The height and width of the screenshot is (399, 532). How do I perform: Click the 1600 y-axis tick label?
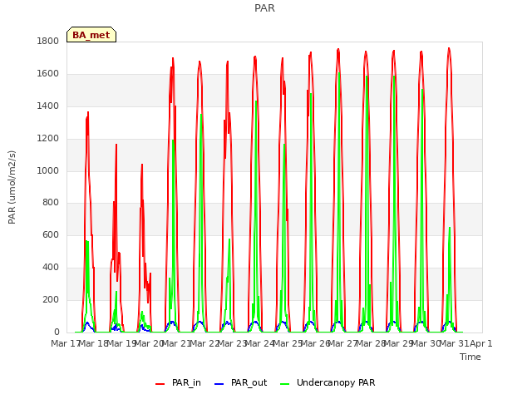(48, 74)
